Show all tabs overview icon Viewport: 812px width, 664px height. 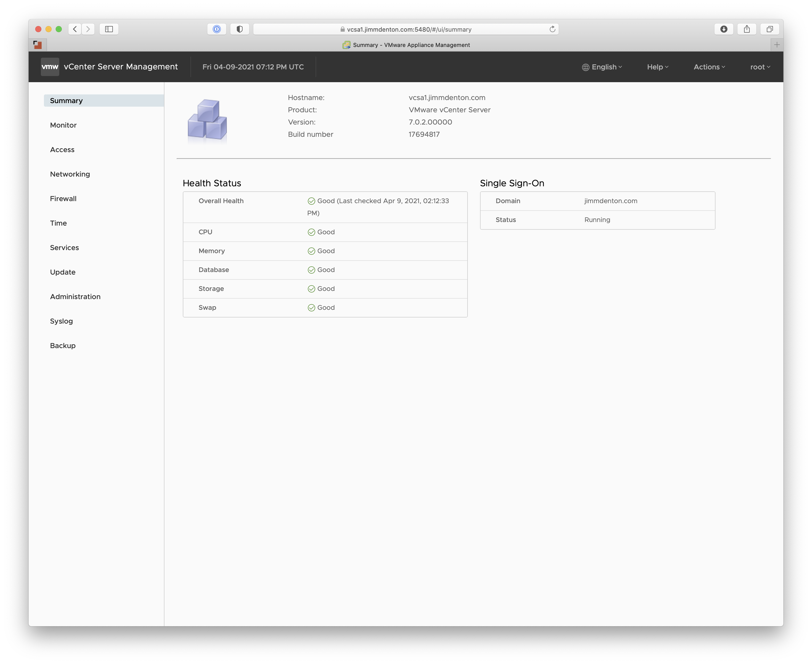pyautogui.click(x=770, y=29)
